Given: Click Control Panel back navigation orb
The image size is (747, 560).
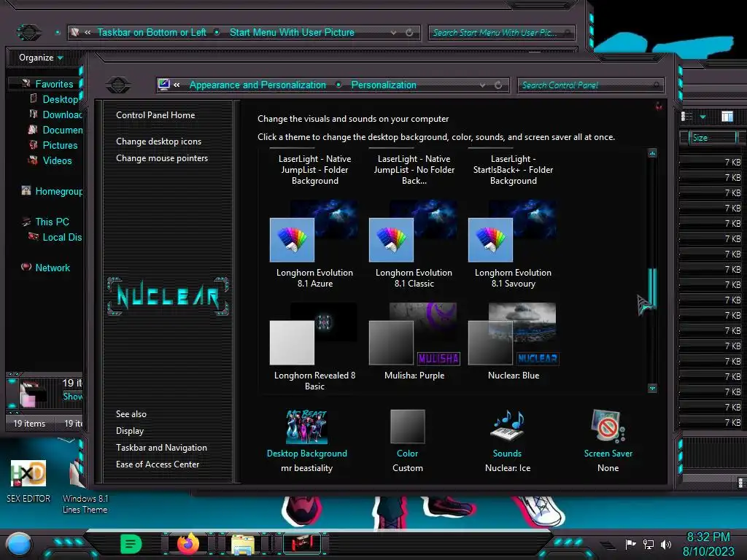Looking at the screenshot, I should (x=118, y=85).
